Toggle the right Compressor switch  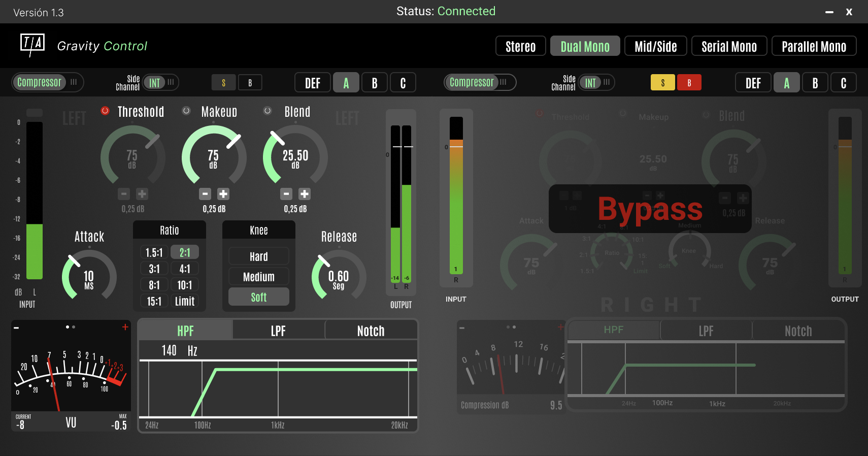pos(480,82)
